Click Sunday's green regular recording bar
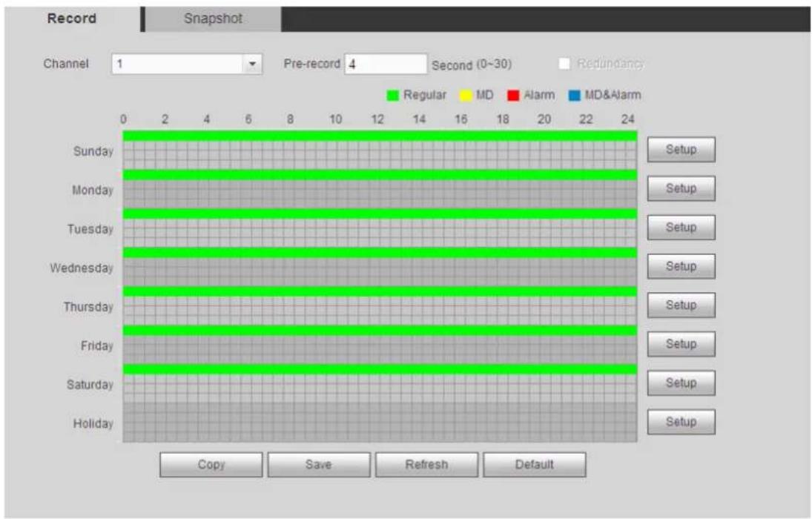The width and height of the screenshot is (812, 519). pyautogui.click(x=380, y=136)
